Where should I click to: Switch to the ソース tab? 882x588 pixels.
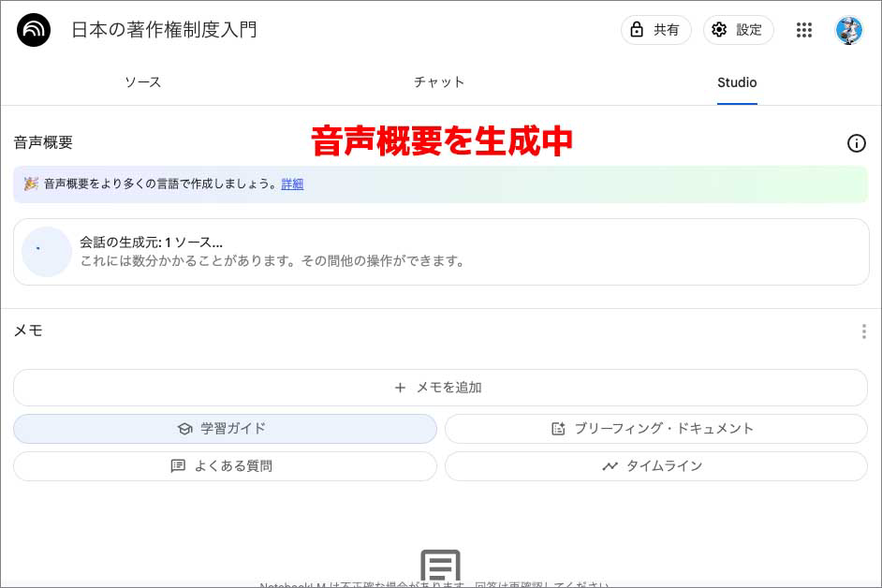coord(143,82)
